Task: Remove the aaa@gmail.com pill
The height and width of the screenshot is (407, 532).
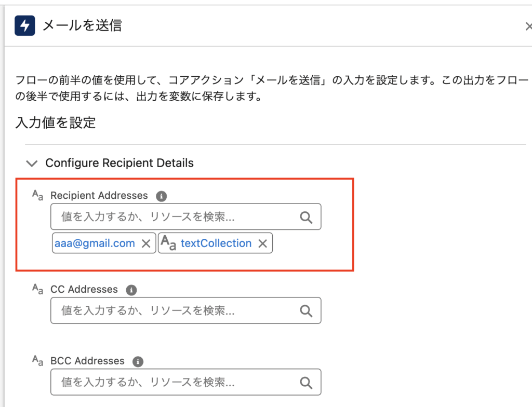Action: 147,243
